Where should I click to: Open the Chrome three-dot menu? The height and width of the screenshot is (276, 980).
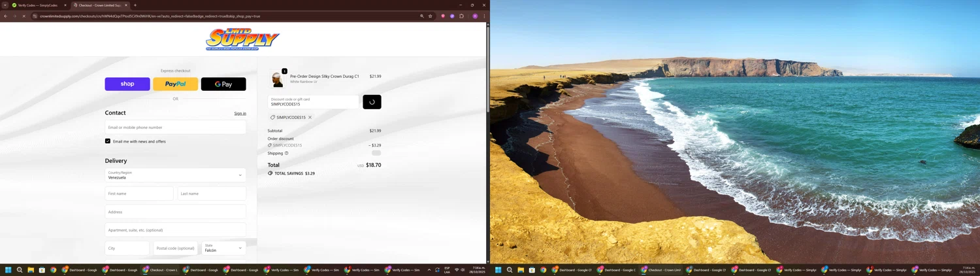484,16
